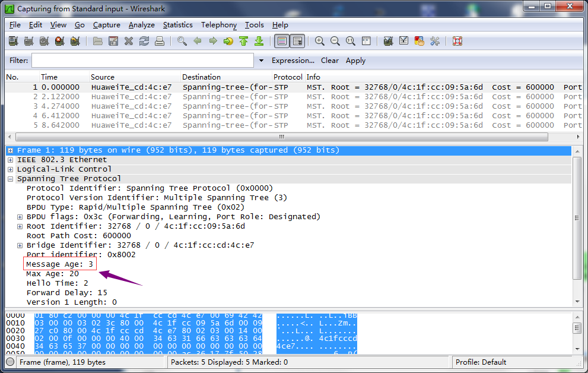Click the expert info status circle
The height and width of the screenshot is (373, 588).
coord(11,362)
